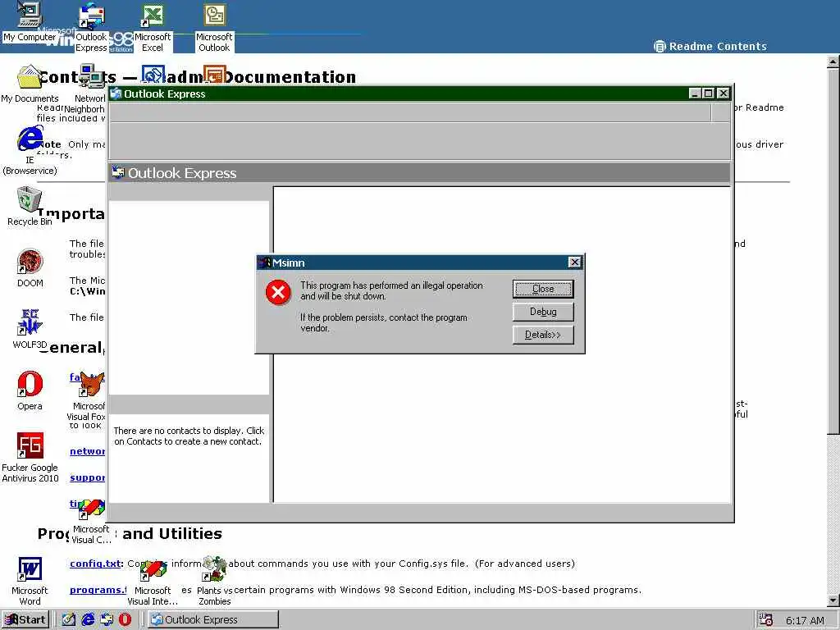The height and width of the screenshot is (630, 840).
Task: Click the Outlook Express taskbar button
Action: 213,619
